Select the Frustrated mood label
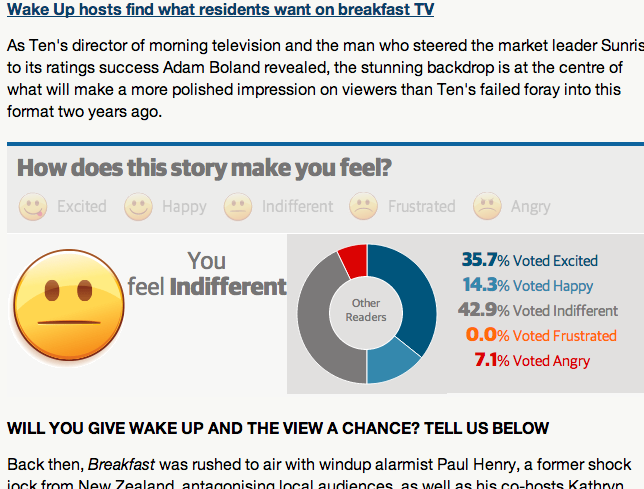The width and height of the screenshot is (644, 489). (422, 206)
